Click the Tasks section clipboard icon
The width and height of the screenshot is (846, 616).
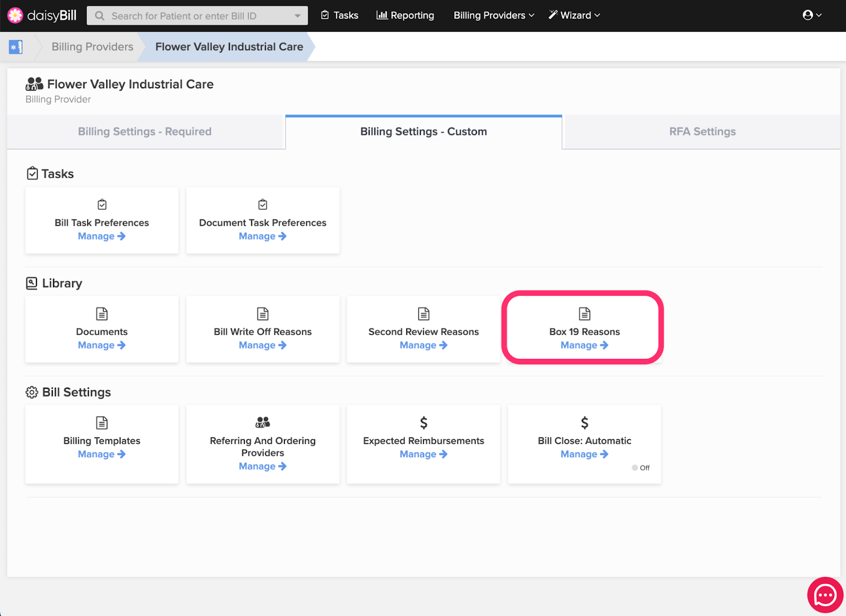[32, 173]
